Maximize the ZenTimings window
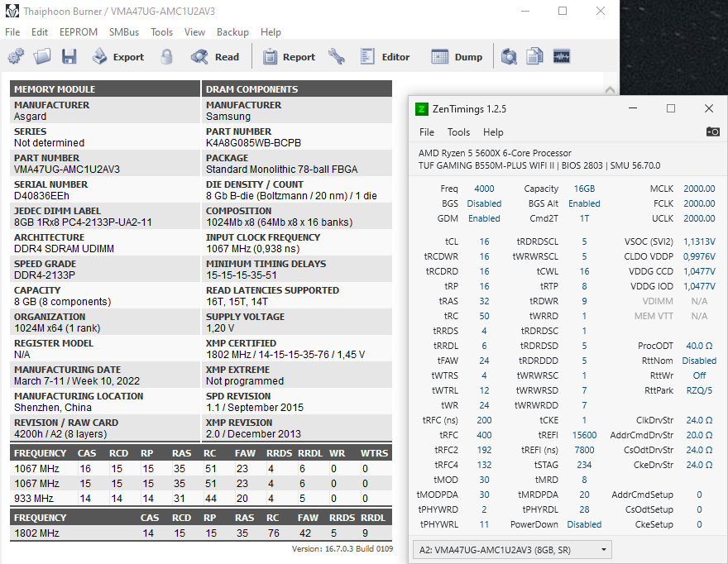Image resolution: width=728 pixels, height=564 pixels. (x=671, y=108)
